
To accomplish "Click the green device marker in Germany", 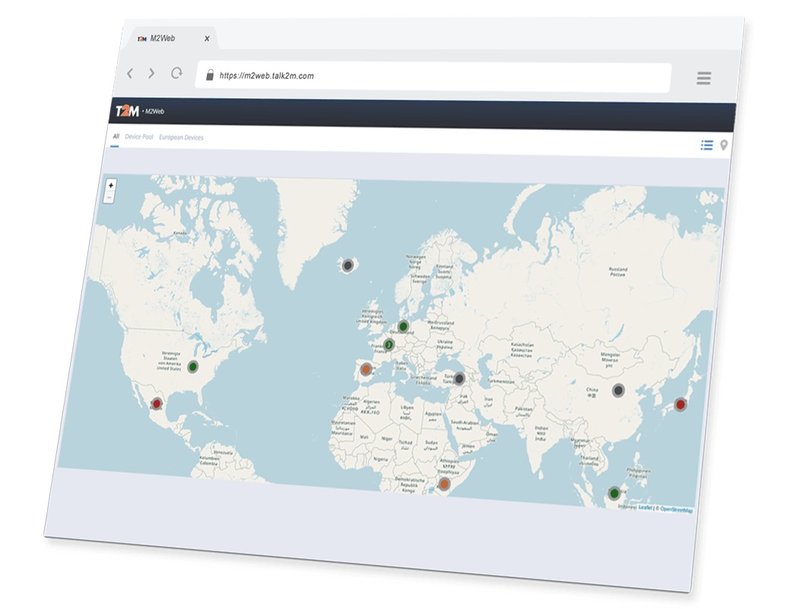I will (x=403, y=326).
